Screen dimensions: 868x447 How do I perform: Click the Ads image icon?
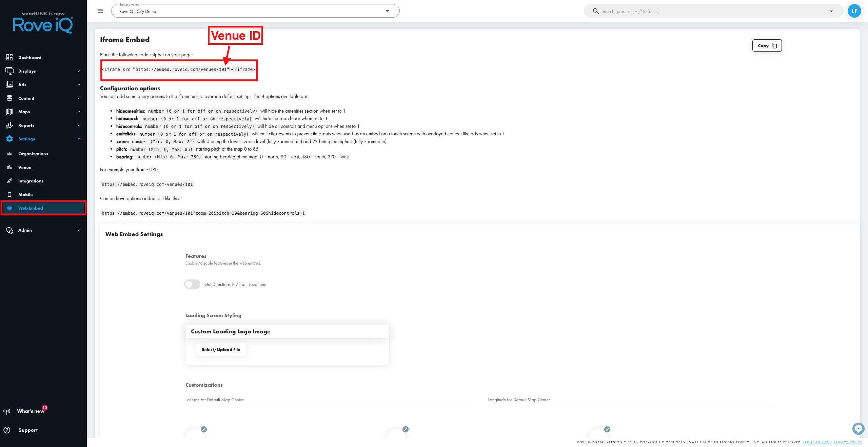[x=9, y=84]
